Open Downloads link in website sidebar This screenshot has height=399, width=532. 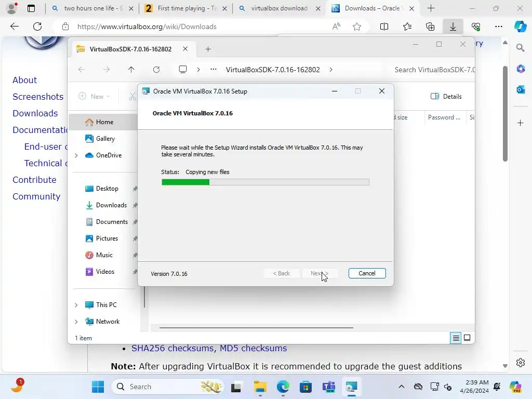35,113
